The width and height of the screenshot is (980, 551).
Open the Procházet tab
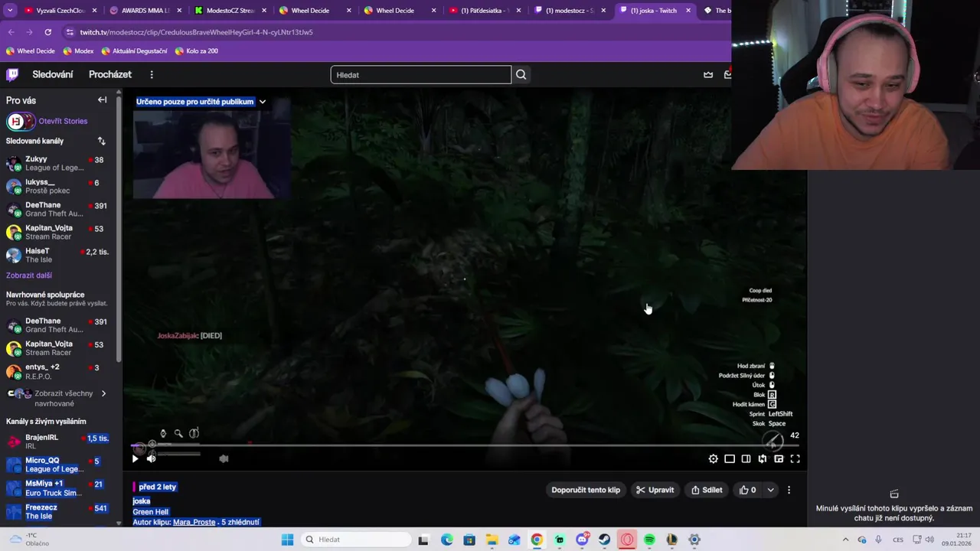[110, 74]
